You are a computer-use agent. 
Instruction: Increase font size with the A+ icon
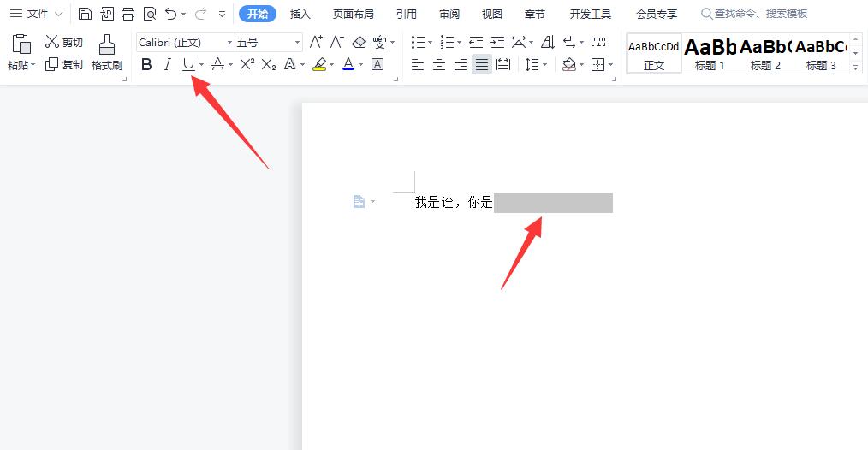(316, 42)
